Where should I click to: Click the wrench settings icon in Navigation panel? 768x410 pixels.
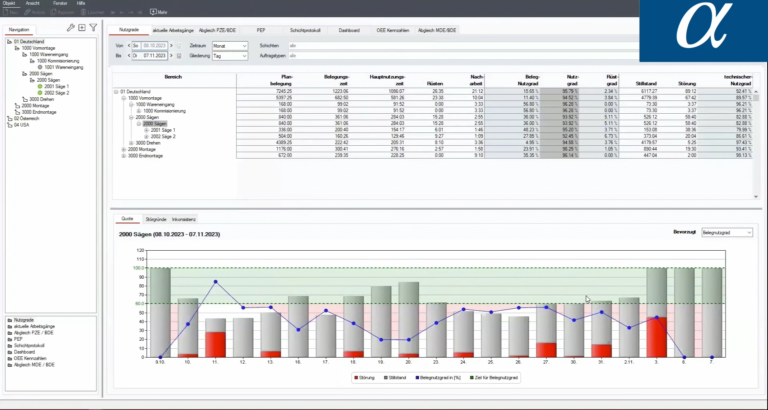point(71,28)
